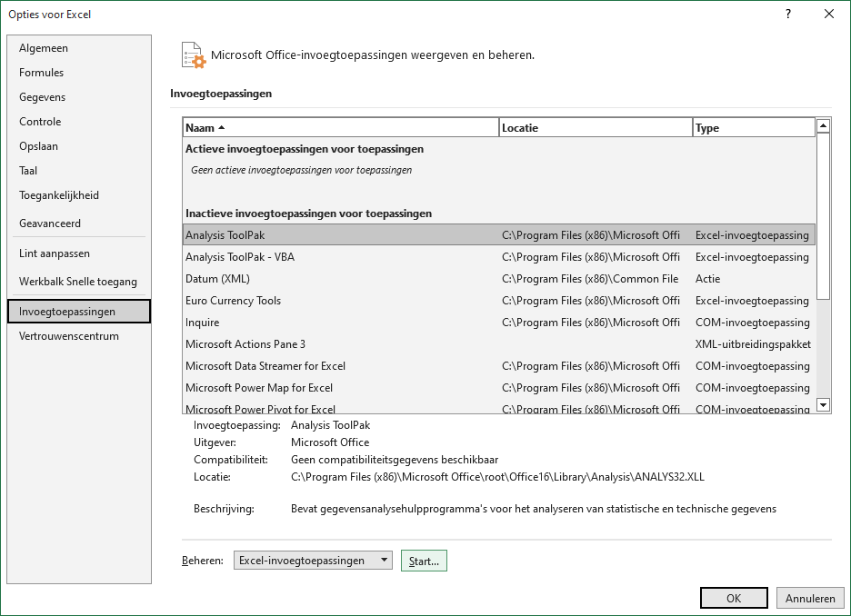Open Vertrouwenscentrum settings
851x616 pixels.
click(x=79, y=335)
